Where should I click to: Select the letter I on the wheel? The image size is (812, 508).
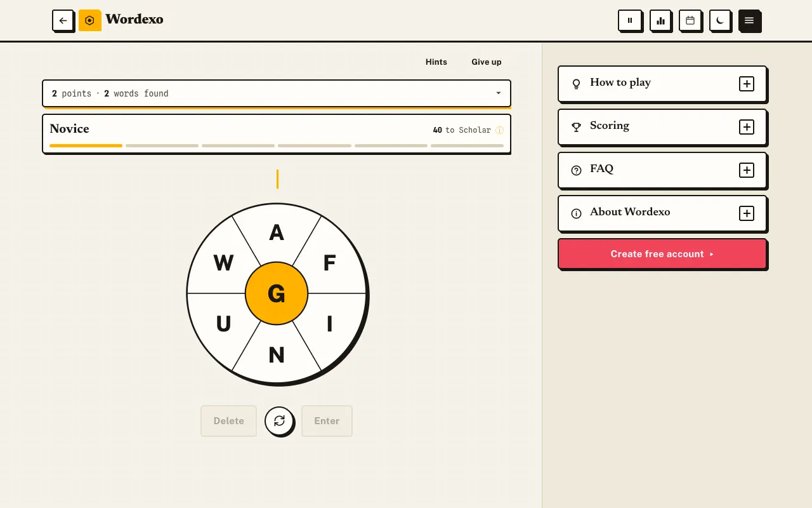point(329,324)
